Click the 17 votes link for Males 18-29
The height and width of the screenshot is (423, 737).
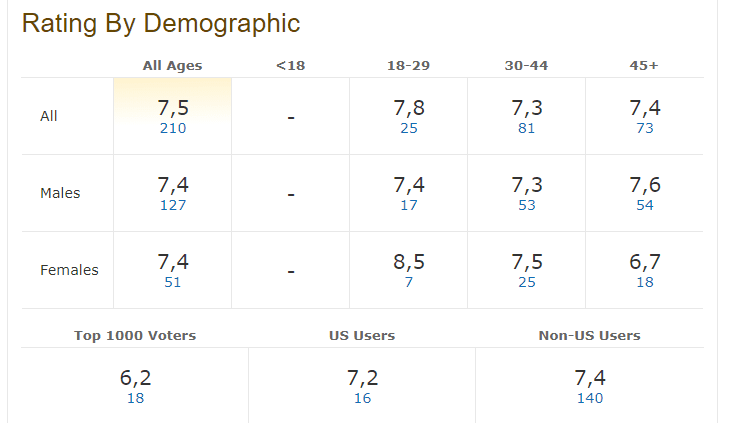click(409, 205)
